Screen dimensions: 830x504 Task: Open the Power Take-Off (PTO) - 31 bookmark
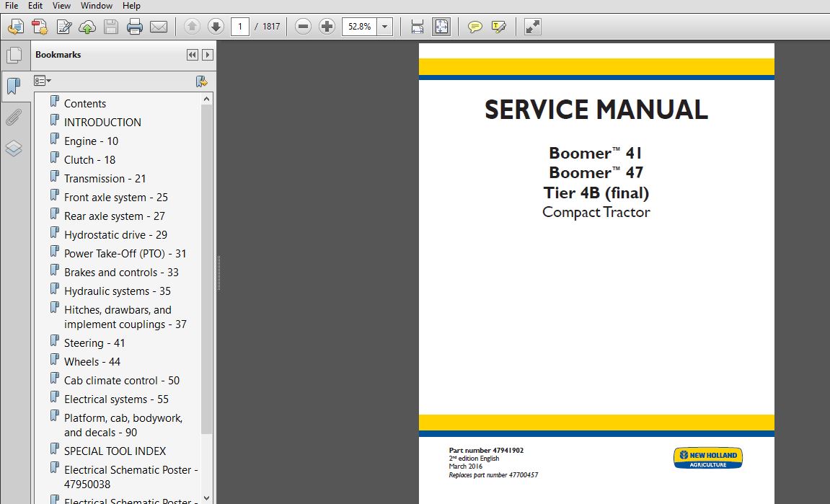pyautogui.click(x=125, y=254)
